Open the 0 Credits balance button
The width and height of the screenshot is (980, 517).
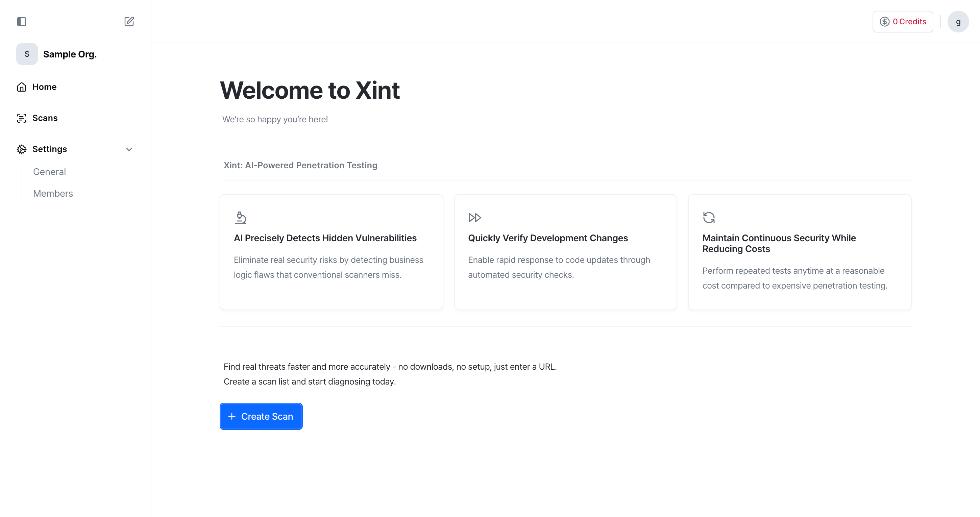point(902,22)
